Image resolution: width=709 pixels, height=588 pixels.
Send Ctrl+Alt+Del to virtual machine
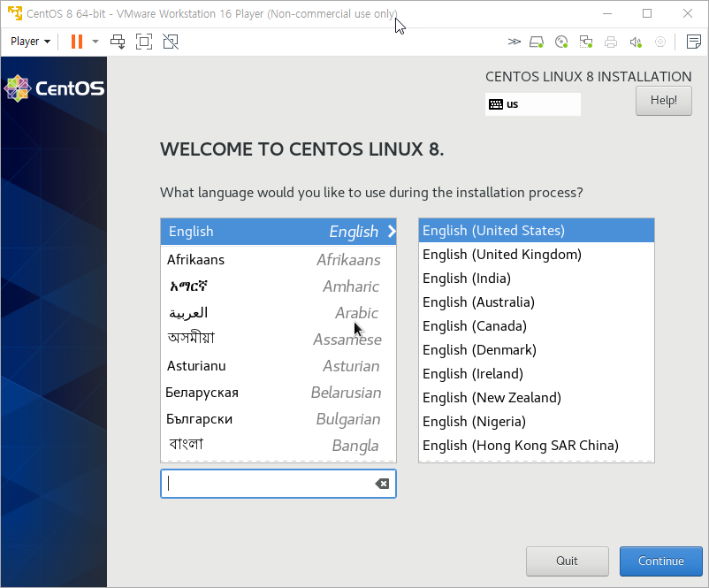(118, 42)
